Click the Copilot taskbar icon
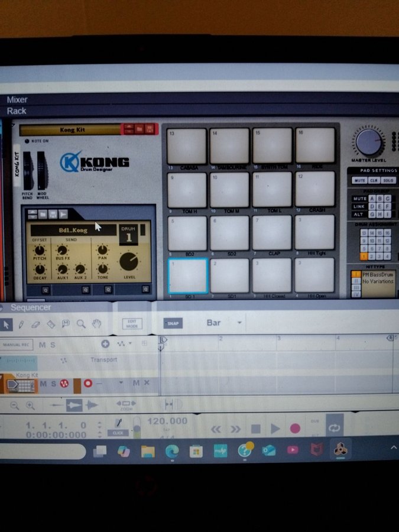The image size is (399, 532). click(124, 451)
